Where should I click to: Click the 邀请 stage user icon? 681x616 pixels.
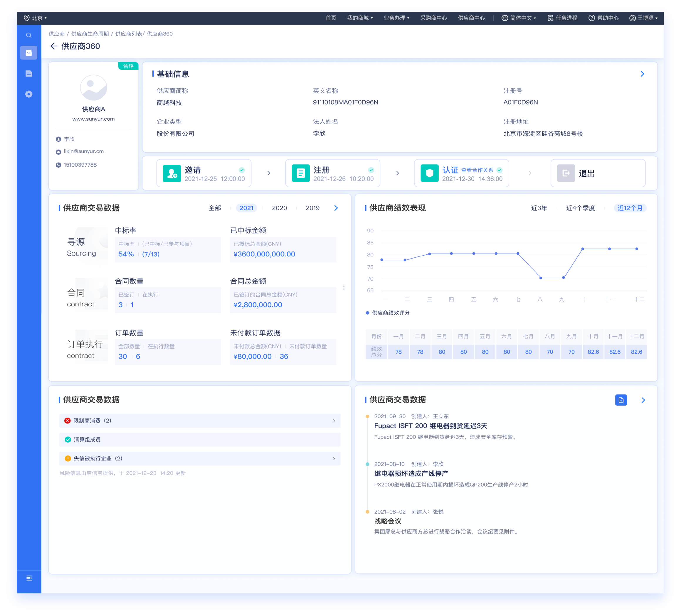(x=172, y=173)
